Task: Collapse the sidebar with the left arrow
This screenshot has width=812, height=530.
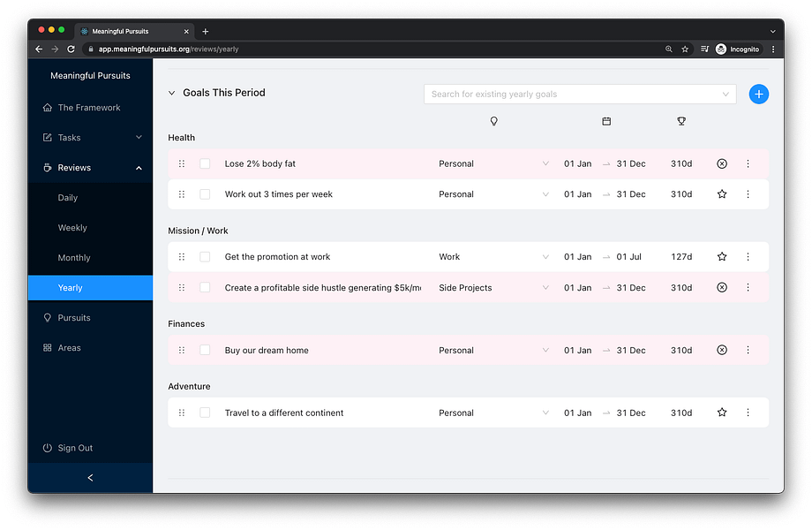Action: (90, 478)
